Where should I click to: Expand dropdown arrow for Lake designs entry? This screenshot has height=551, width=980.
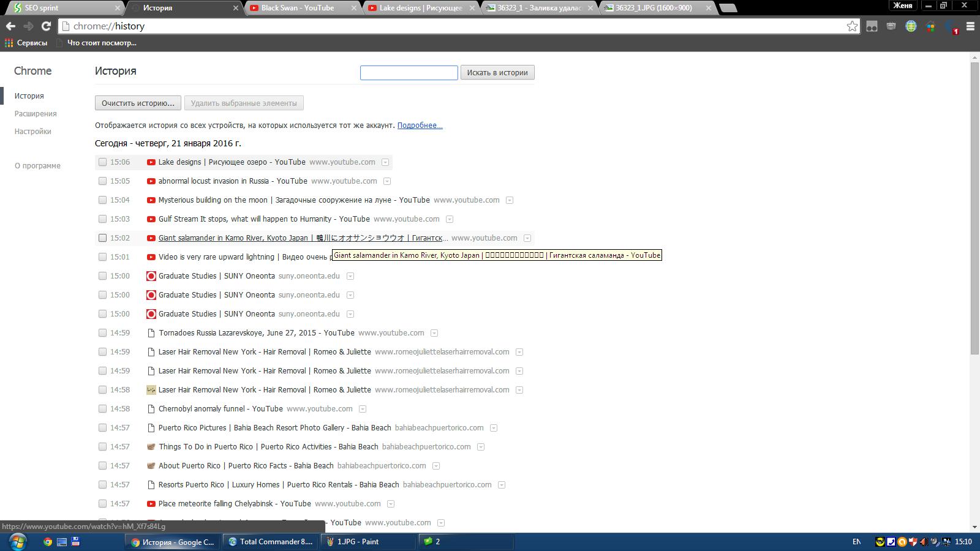[x=385, y=162]
